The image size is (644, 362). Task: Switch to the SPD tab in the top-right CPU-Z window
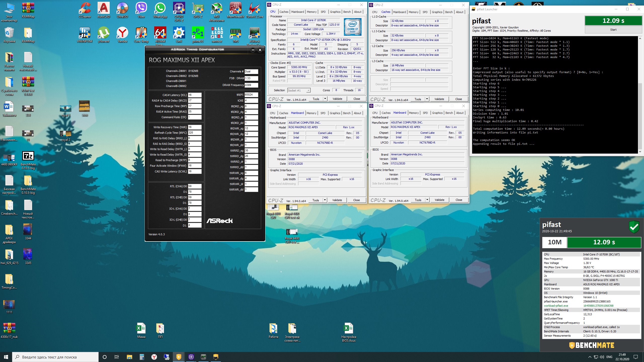point(425,12)
